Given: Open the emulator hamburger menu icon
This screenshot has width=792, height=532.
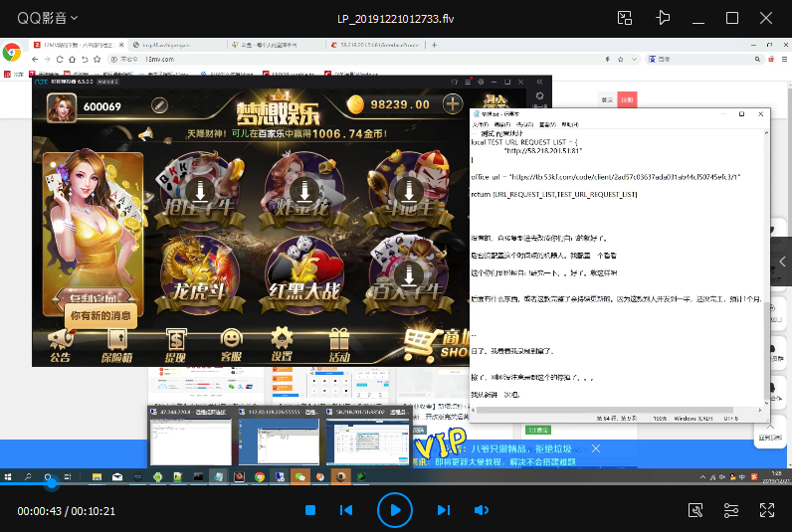Looking at the screenshot, I should [x=468, y=82].
